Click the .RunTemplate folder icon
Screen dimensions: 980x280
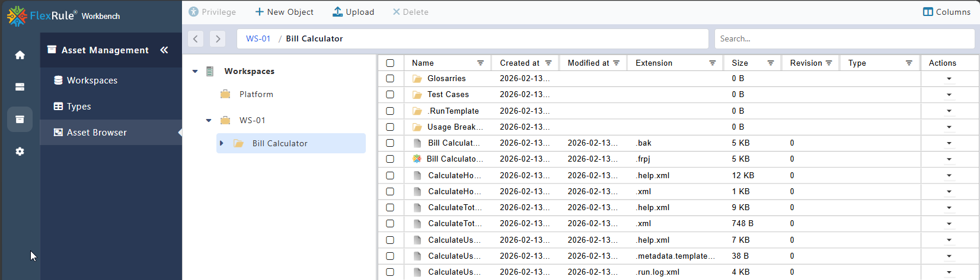pos(417,111)
